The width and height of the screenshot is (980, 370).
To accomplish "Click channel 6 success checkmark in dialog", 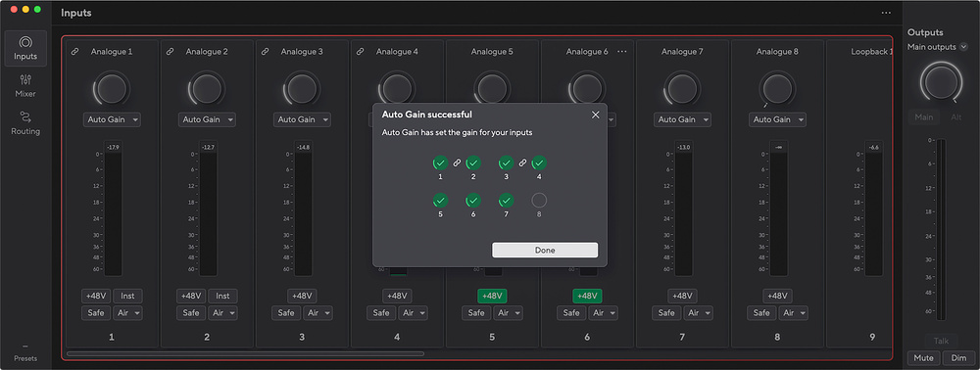I will coord(473,201).
